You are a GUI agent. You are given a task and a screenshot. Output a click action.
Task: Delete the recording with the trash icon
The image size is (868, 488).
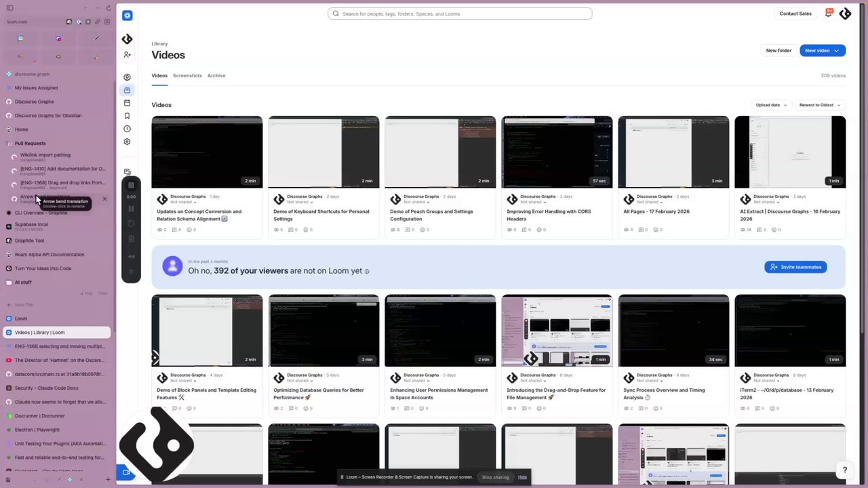131,239
